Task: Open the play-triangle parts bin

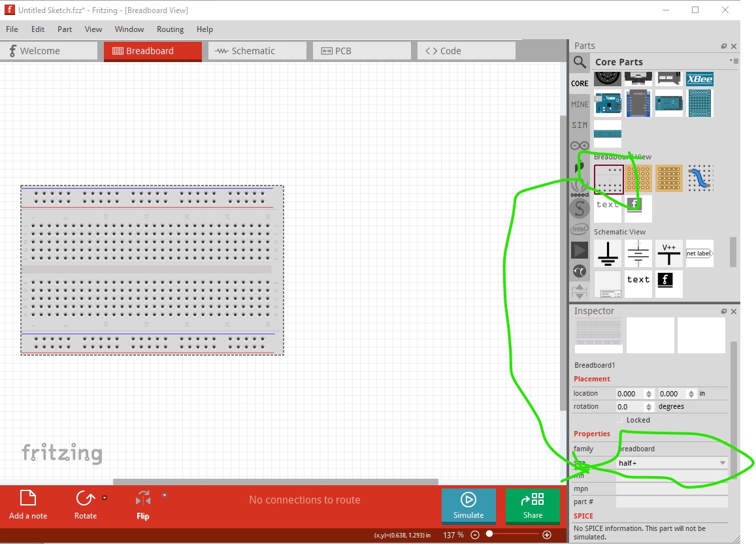Action: (x=580, y=251)
